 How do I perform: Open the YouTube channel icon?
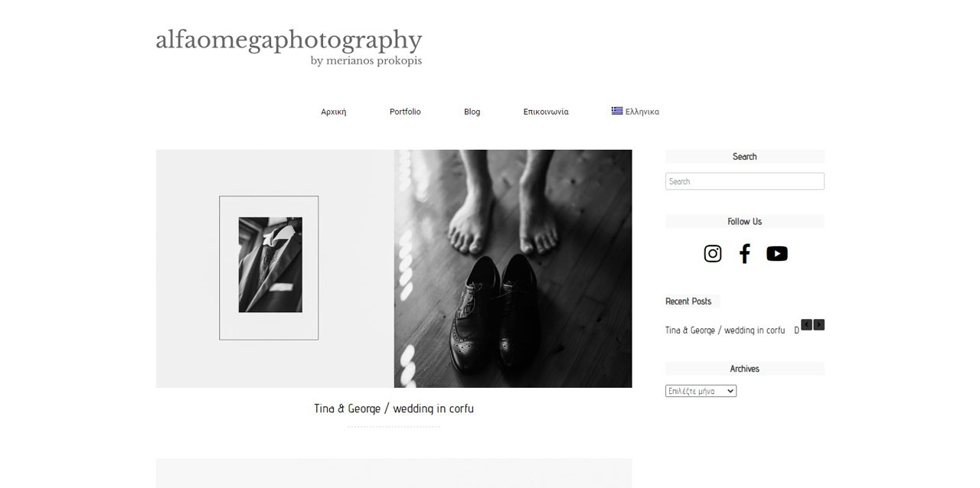coord(776,254)
